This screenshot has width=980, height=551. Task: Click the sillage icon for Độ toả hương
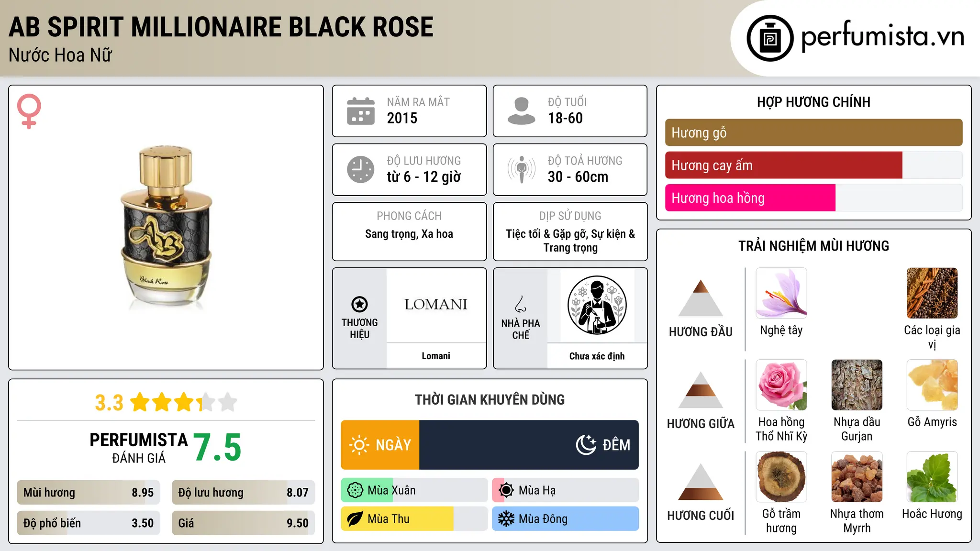(522, 169)
